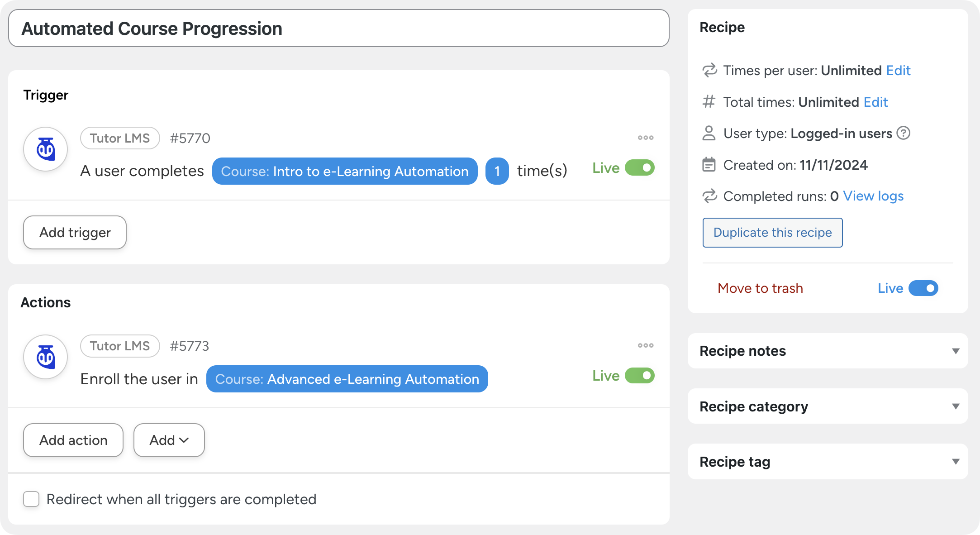Click the user icon beside User type
This screenshot has height=535, width=980.
point(709,133)
